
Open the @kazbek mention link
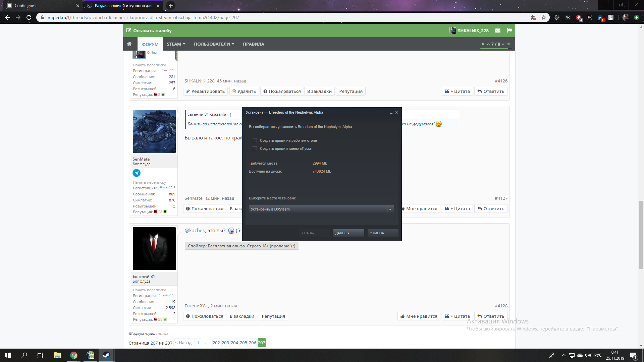tap(195, 231)
